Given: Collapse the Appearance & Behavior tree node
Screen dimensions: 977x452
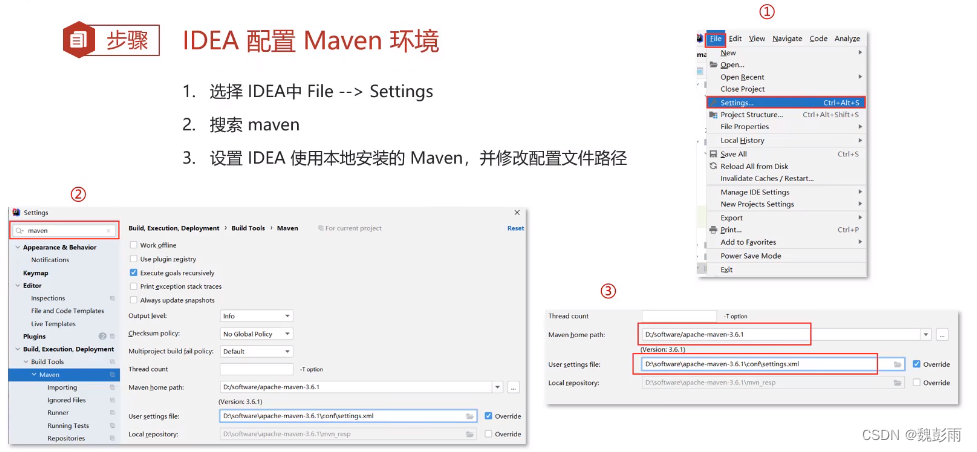Looking at the screenshot, I should click(17, 248).
